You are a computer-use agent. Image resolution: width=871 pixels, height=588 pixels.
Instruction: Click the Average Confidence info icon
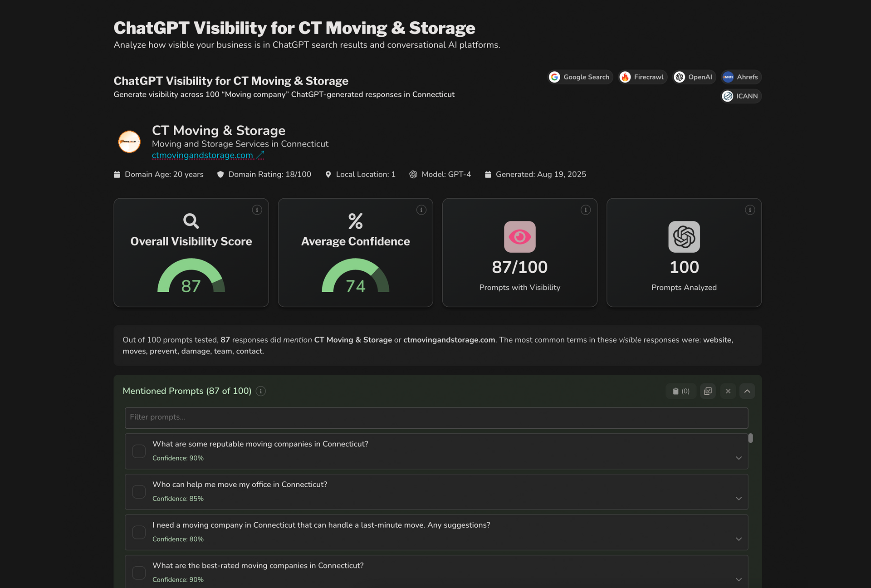[x=421, y=210]
